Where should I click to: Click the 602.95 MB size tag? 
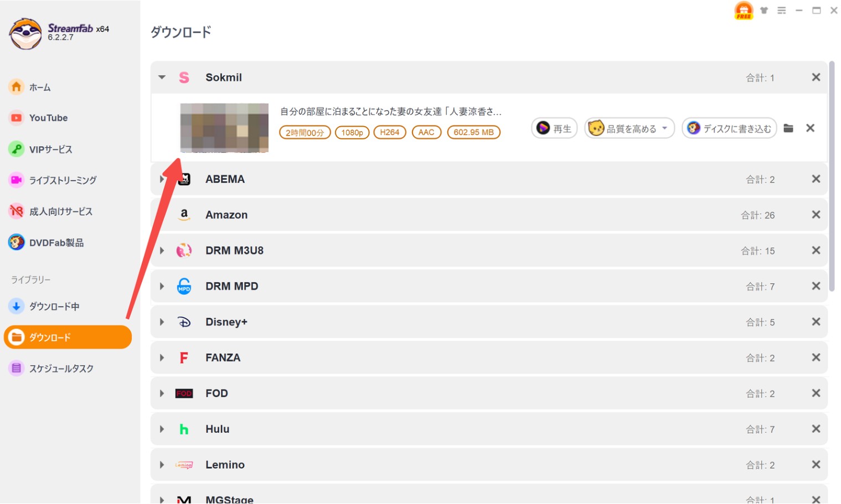473,132
